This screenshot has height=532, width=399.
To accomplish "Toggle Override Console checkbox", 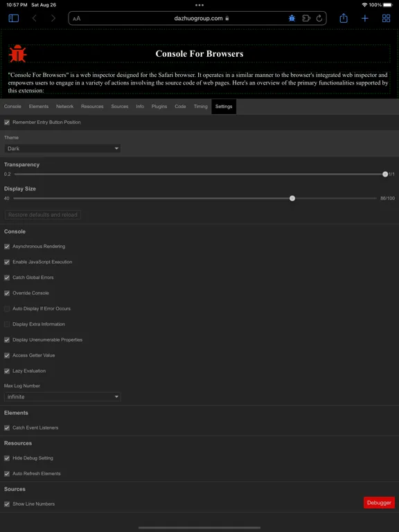I will click(x=7, y=293).
